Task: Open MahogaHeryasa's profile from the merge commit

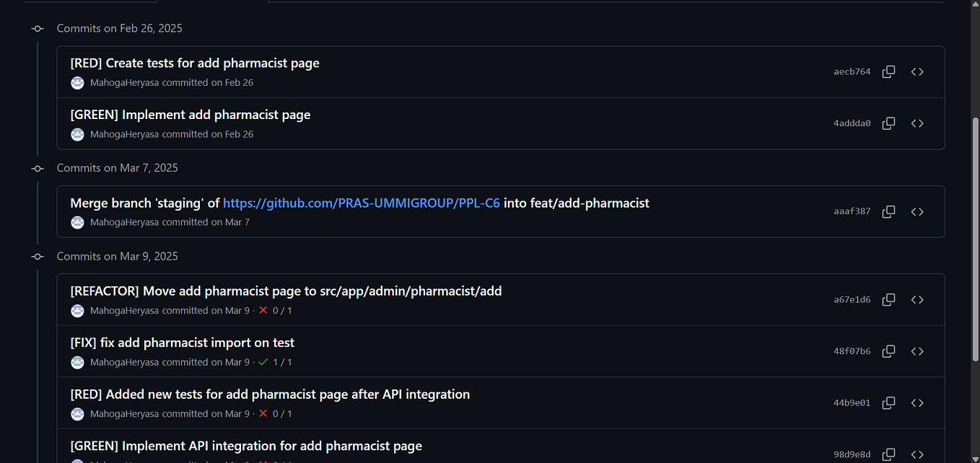Action: click(124, 222)
